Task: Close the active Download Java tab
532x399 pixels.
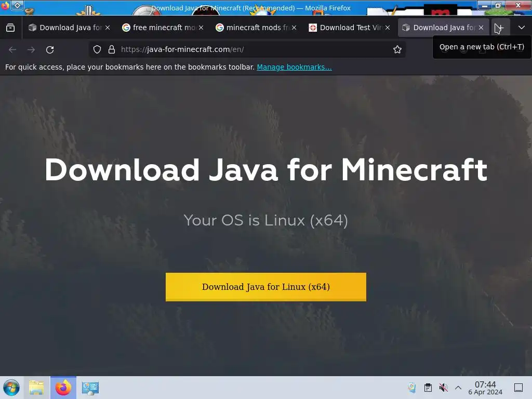Action: coord(481,28)
